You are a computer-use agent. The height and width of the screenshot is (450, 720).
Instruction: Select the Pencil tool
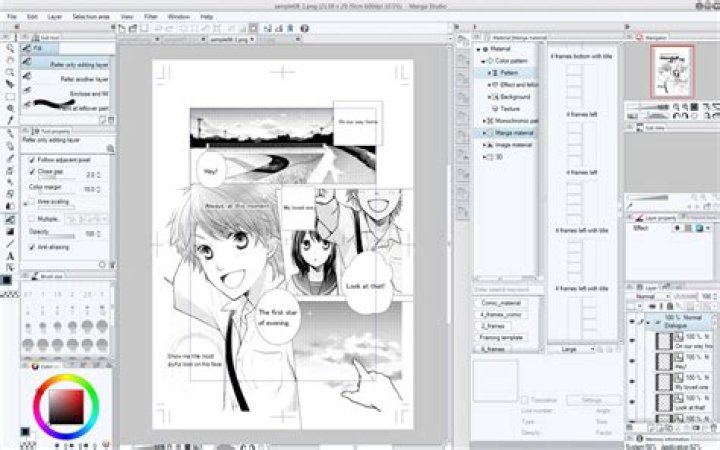pos(10,146)
